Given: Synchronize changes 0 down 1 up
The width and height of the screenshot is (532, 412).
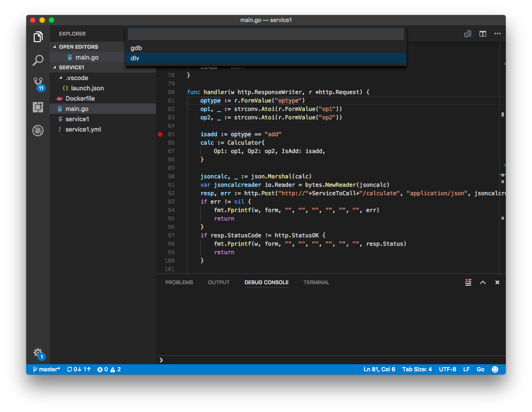Looking at the screenshot, I should point(79,369).
